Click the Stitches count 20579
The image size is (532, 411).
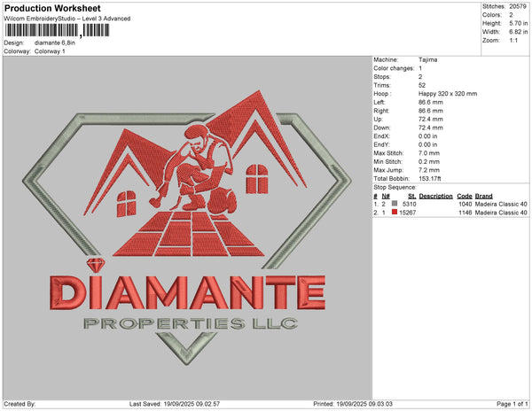[519, 6]
